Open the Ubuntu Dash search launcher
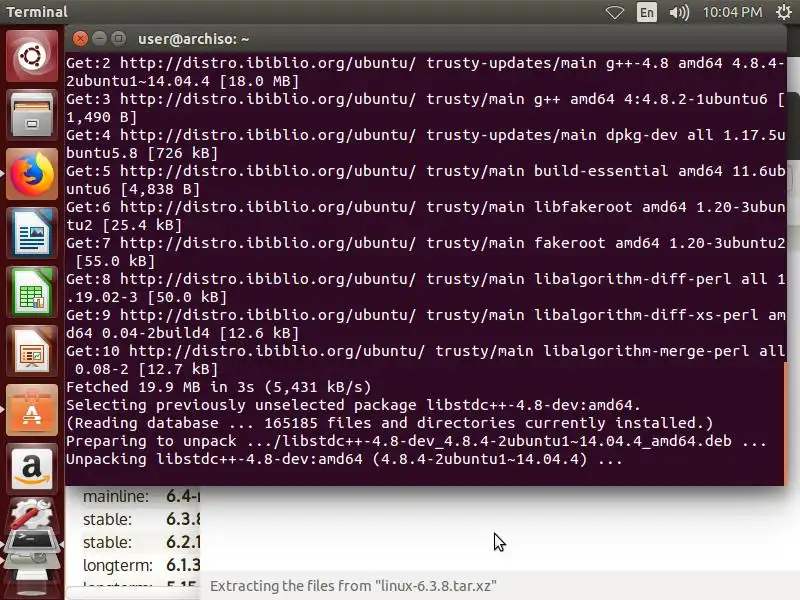800x600 pixels. (x=32, y=56)
